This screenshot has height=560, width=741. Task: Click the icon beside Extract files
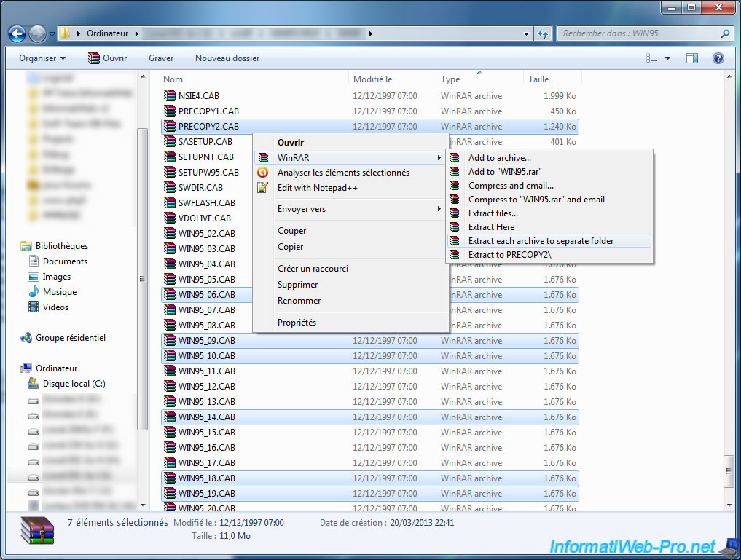click(x=455, y=213)
